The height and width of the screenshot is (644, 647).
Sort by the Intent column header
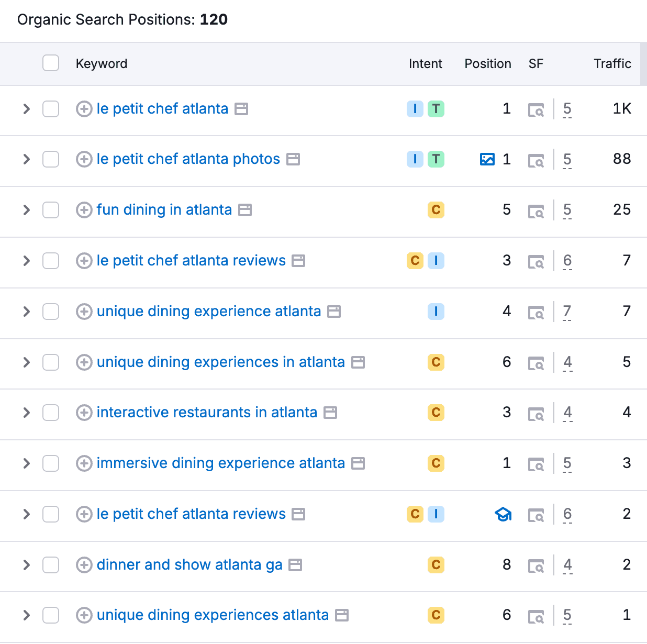tap(425, 64)
